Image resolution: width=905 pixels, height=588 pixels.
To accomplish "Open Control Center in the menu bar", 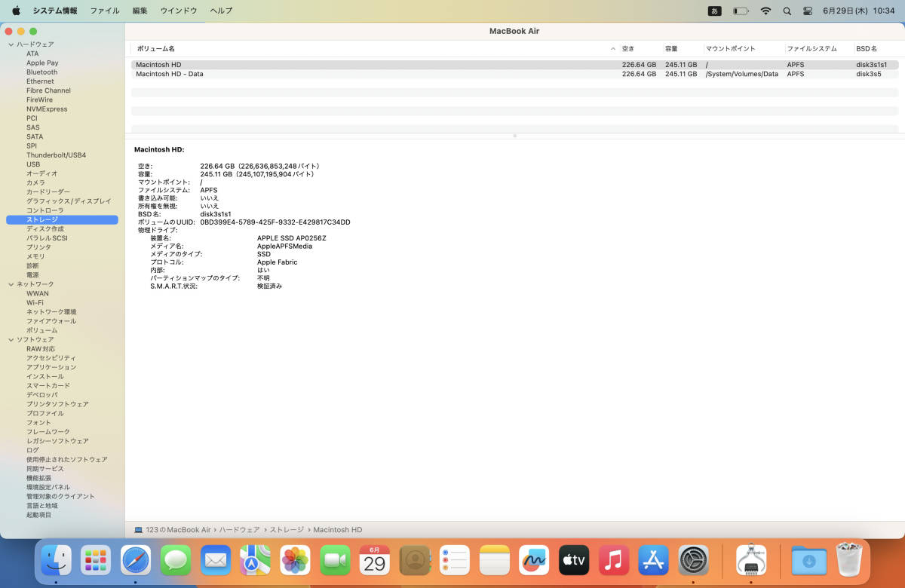I will pyautogui.click(x=808, y=11).
